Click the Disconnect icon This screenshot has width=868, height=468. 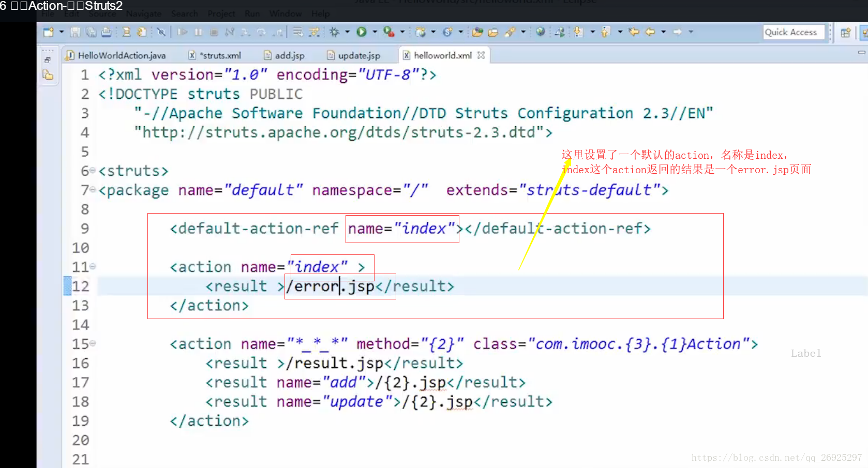click(x=230, y=32)
